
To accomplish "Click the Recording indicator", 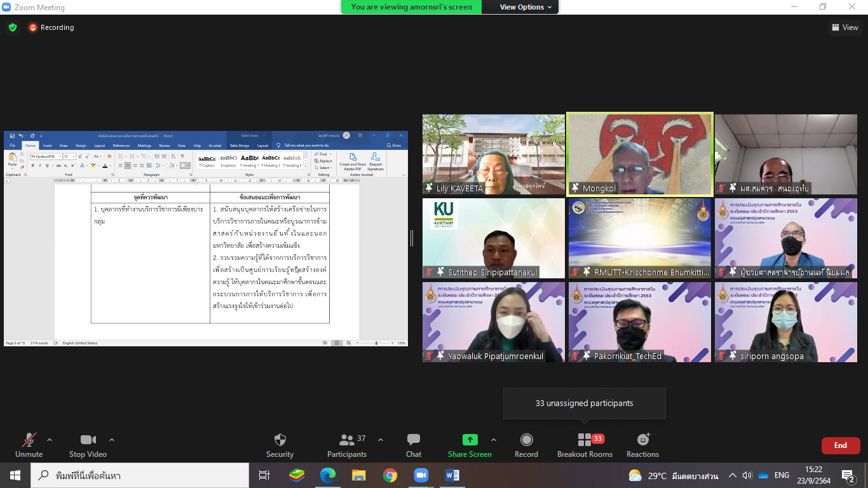I will pyautogui.click(x=51, y=27).
